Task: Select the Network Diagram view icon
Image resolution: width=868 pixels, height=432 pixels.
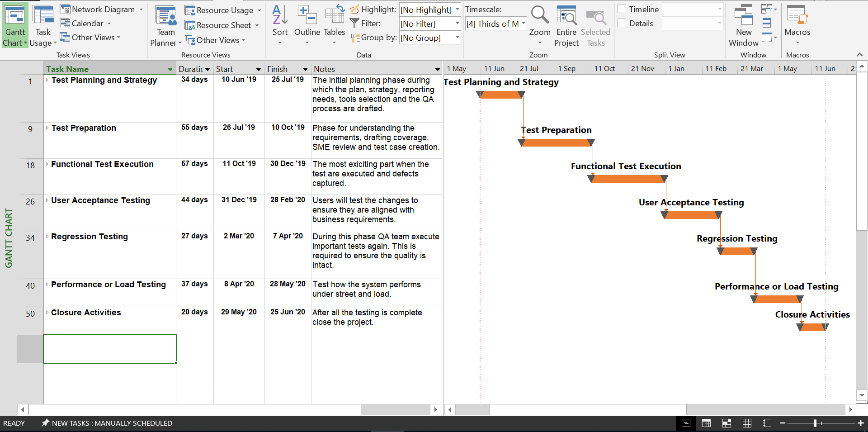Action: (x=65, y=9)
